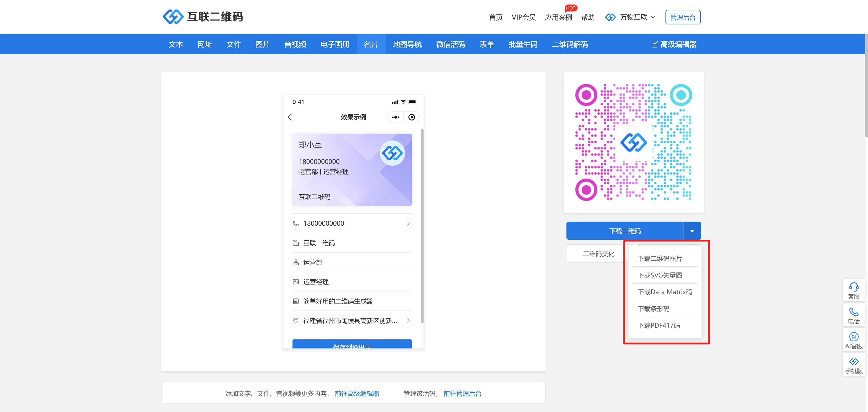Switch to the 文件 tab

(234, 44)
